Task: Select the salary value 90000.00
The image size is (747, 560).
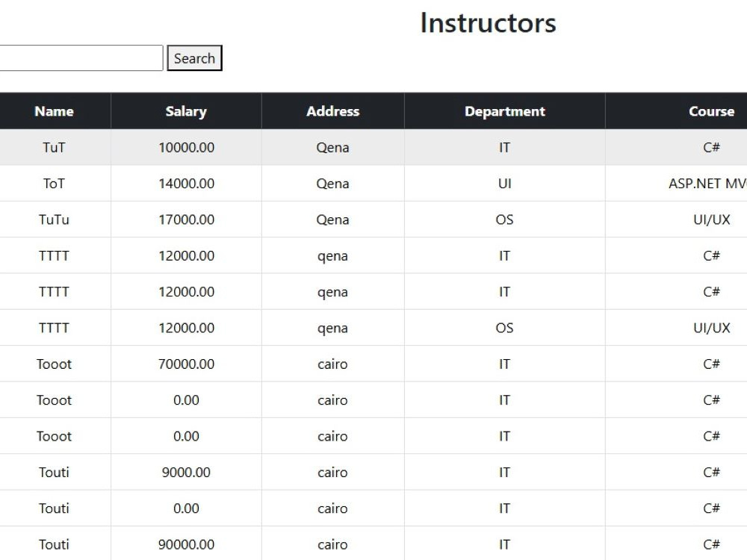Action: [186, 544]
